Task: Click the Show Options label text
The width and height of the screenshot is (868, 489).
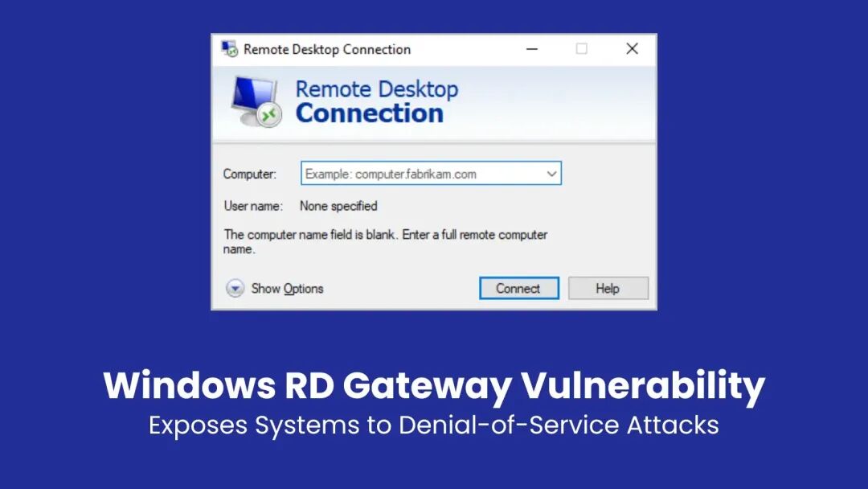Action: pyautogui.click(x=287, y=289)
